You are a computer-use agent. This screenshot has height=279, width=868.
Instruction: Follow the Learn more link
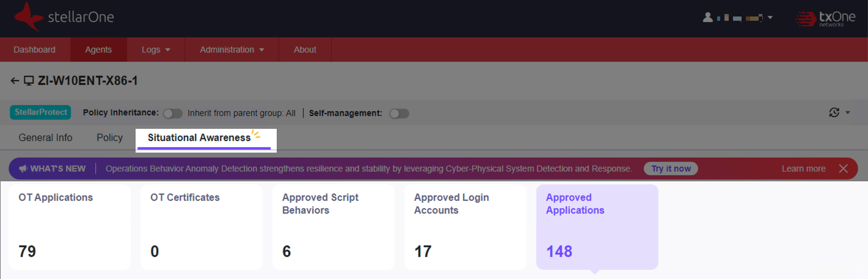803,168
